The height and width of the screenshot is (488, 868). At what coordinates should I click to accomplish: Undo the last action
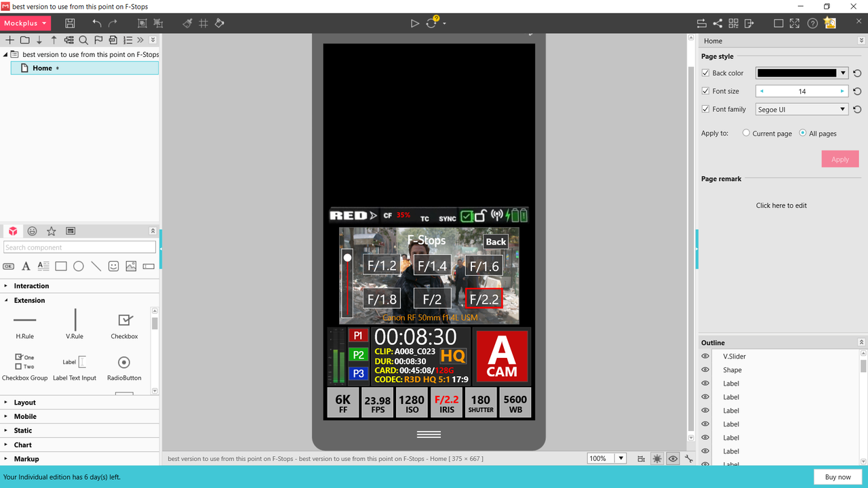(97, 23)
